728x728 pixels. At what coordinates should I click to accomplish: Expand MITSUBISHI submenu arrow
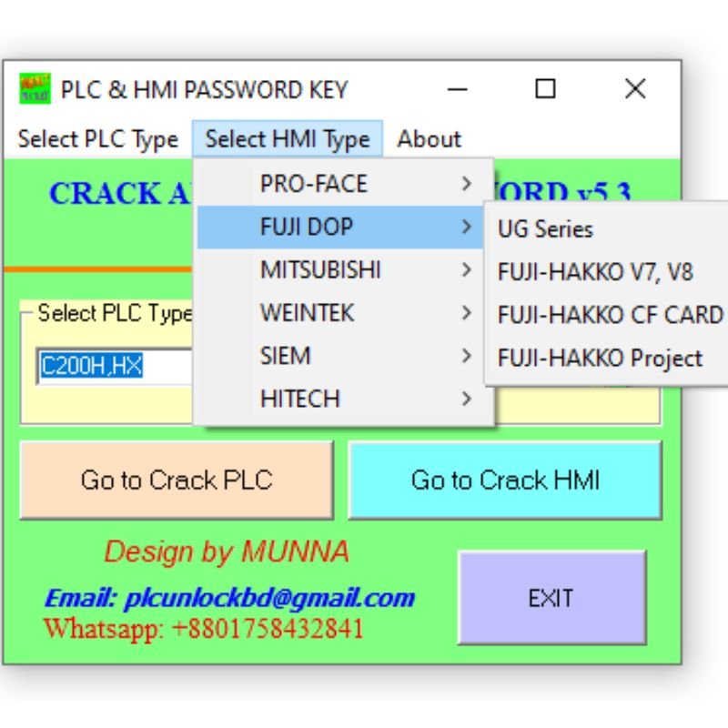coord(467,270)
